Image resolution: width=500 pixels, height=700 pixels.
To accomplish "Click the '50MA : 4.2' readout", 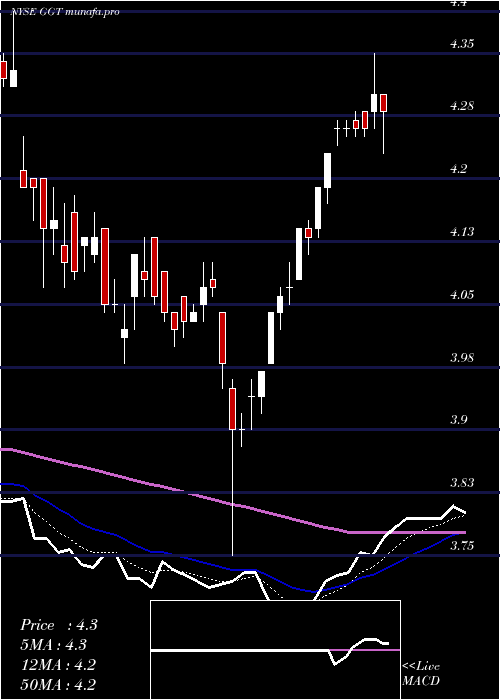I will pyautogui.click(x=58, y=684).
